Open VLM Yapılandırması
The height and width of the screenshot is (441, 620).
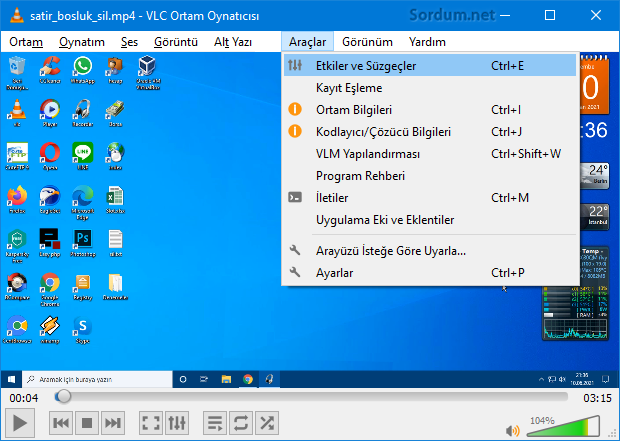click(430, 154)
